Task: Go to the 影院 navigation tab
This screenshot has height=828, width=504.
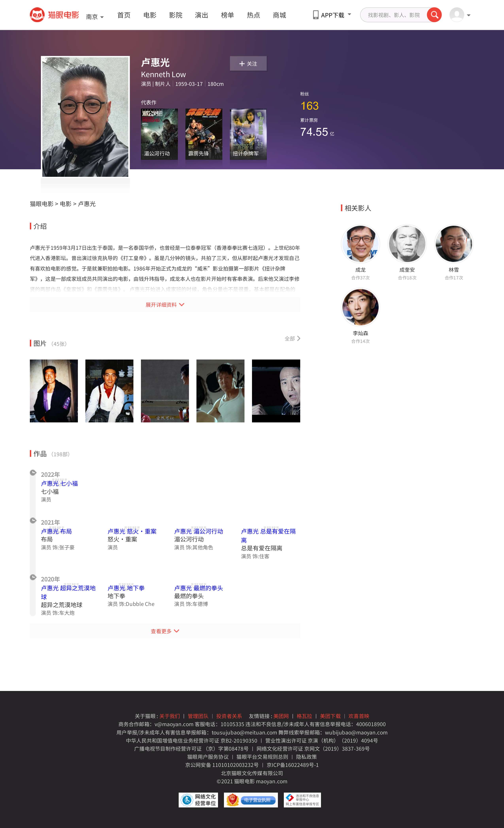Action: click(176, 15)
